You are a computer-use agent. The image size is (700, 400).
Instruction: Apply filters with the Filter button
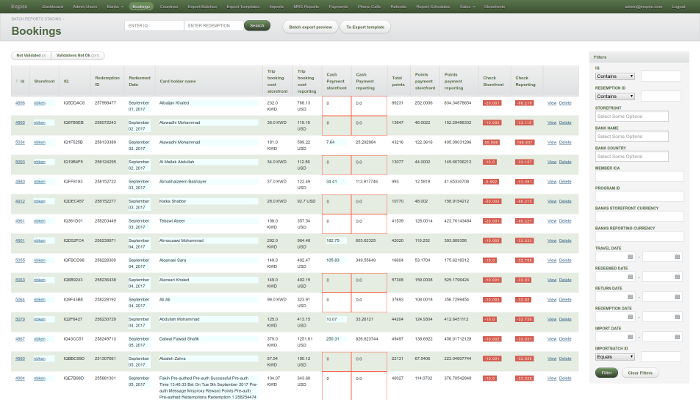click(x=606, y=372)
